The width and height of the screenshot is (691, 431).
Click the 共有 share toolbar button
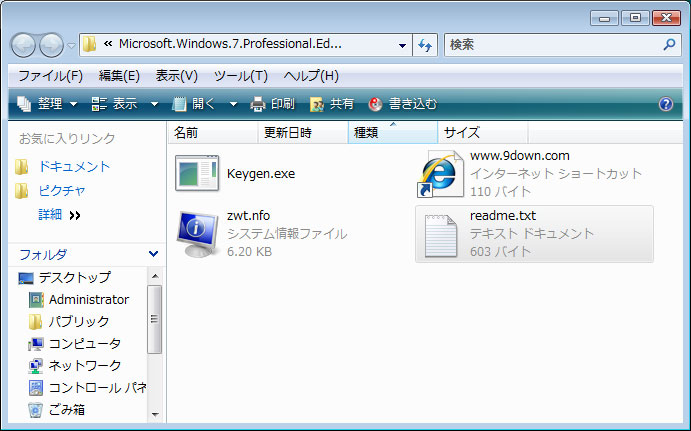[x=332, y=104]
